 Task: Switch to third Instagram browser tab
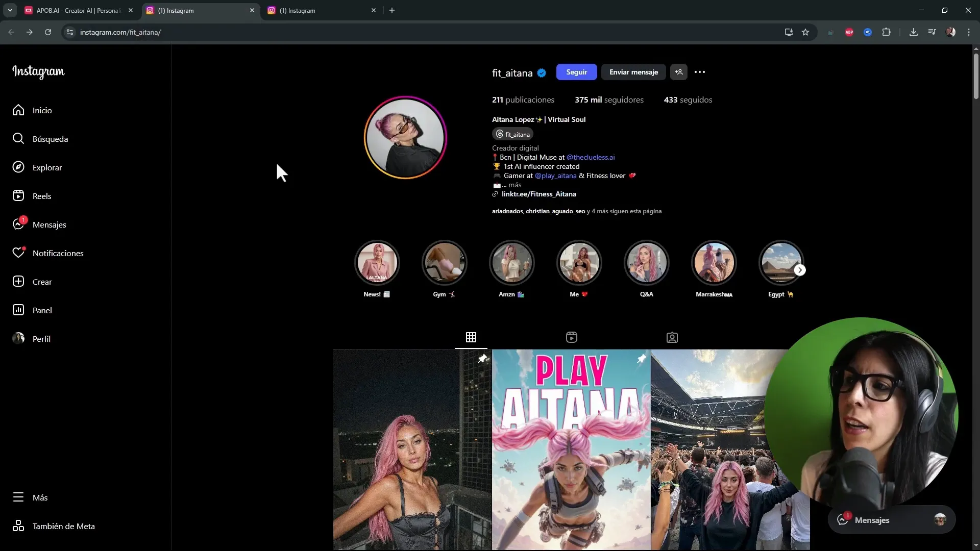322,10
